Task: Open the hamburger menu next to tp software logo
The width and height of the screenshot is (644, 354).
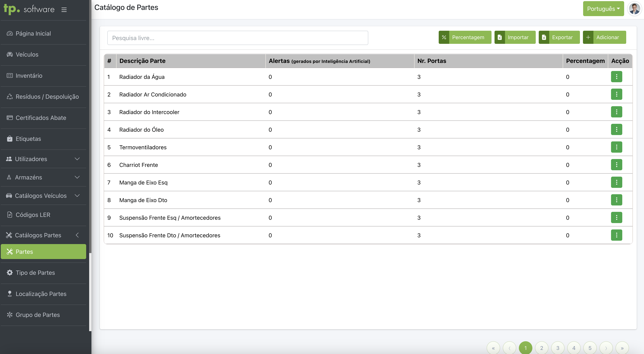Action: (64, 10)
